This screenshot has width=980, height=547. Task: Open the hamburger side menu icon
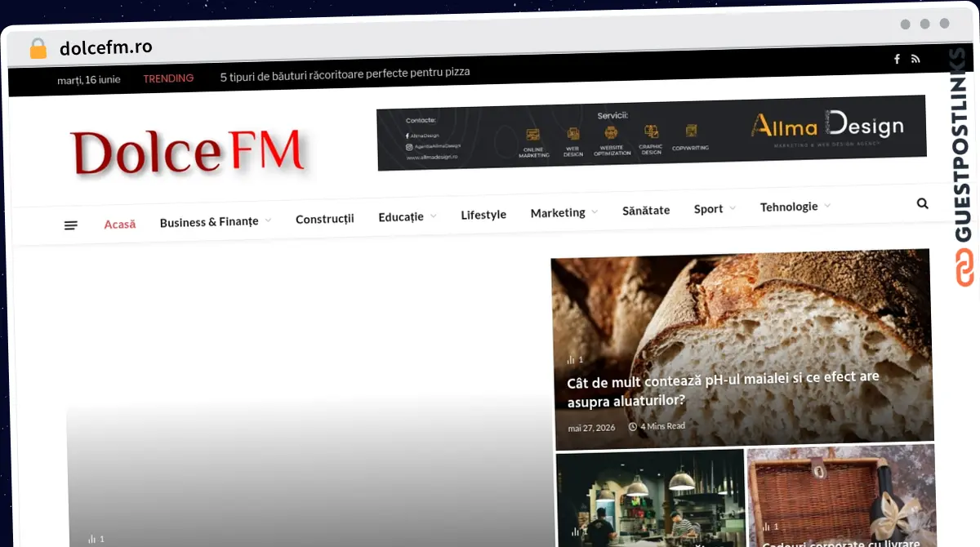pos(71,225)
